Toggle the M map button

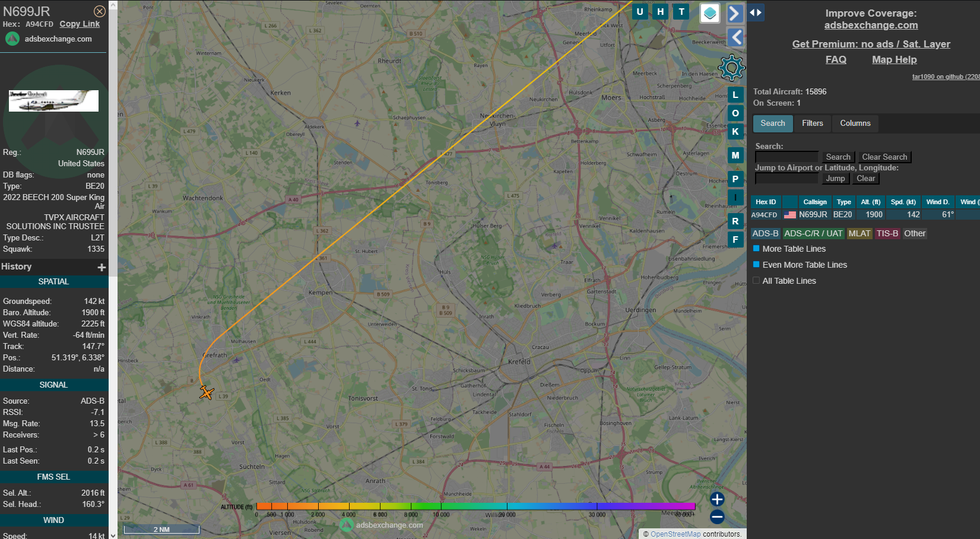click(x=735, y=156)
